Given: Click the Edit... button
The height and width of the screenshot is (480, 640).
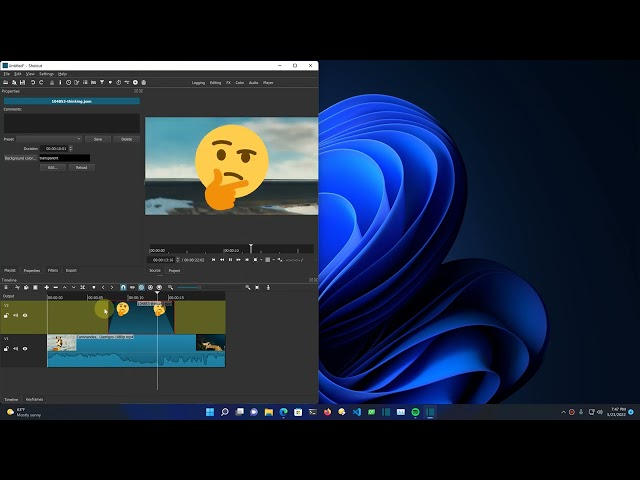Looking at the screenshot, I should click(53, 167).
